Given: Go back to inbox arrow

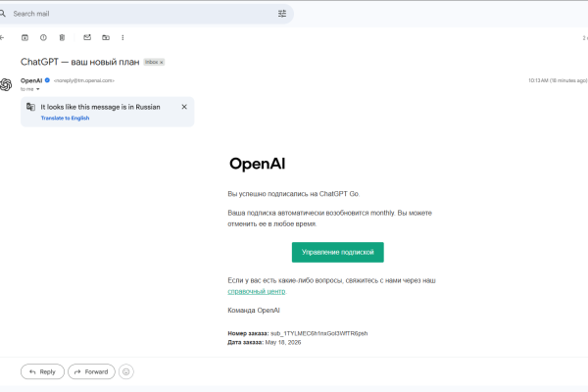Looking at the screenshot, I should [2, 37].
